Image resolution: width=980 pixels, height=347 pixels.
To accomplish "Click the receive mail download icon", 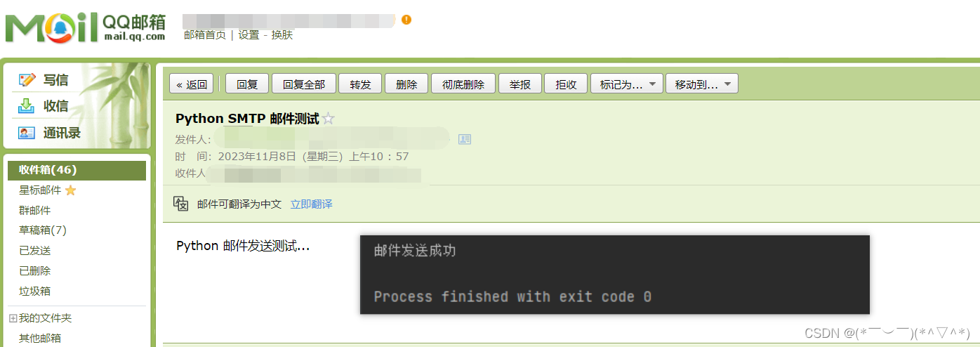I will click(27, 106).
